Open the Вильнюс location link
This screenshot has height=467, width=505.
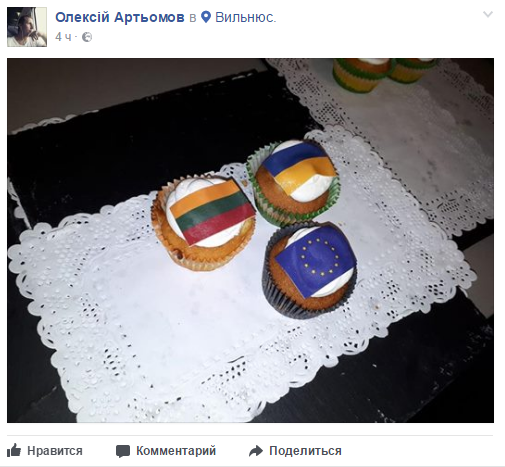point(246,17)
